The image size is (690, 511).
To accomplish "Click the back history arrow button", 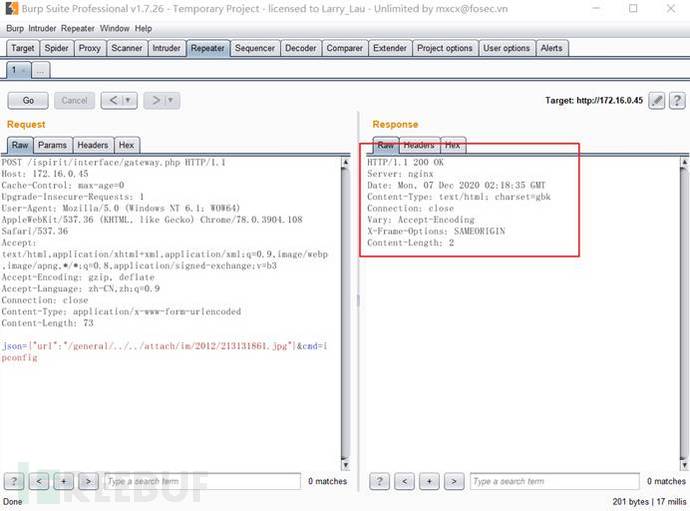I will [113, 100].
